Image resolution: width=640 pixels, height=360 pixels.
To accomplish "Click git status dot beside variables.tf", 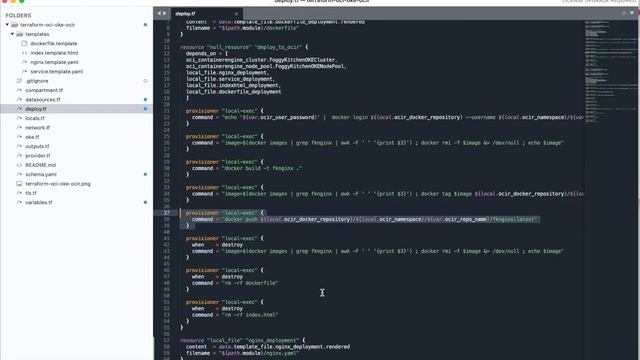I will pyautogui.click(x=145, y=203).
